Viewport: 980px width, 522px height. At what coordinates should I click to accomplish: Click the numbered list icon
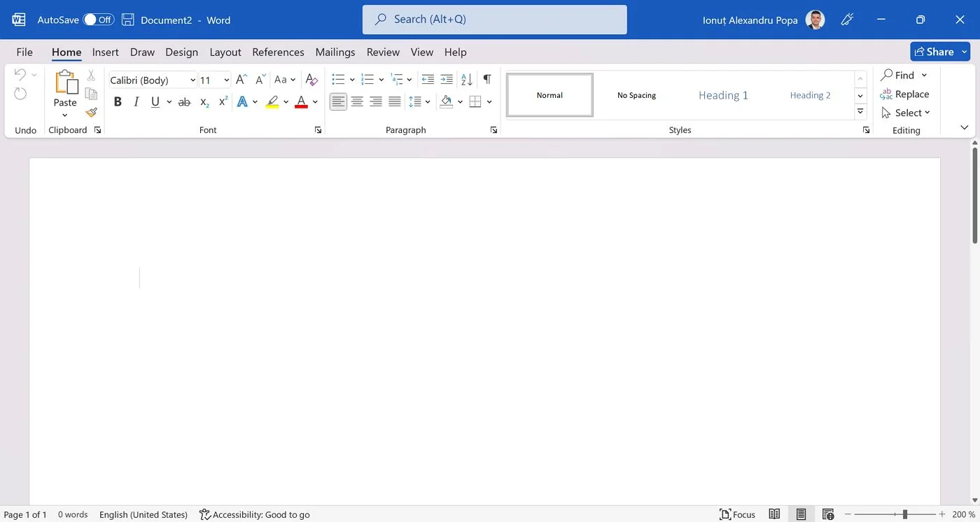pyautogui.click(x=367, y=80)
